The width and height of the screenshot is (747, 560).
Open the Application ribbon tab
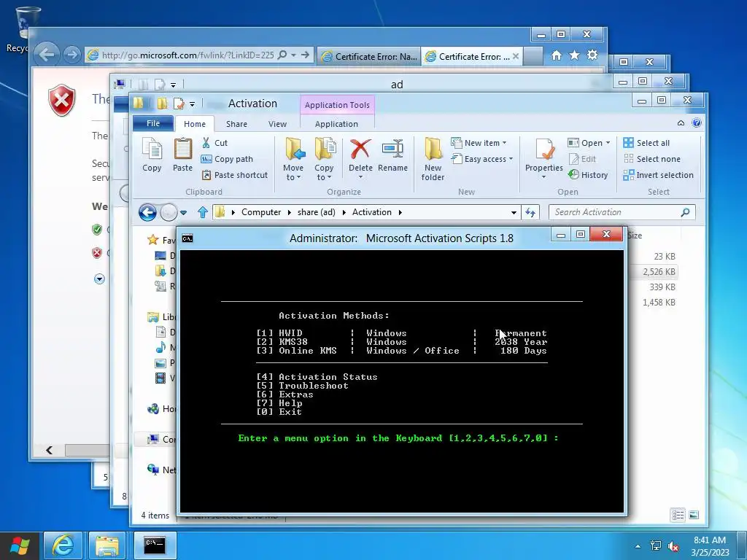pyautogui.click(x=336, y=124)
